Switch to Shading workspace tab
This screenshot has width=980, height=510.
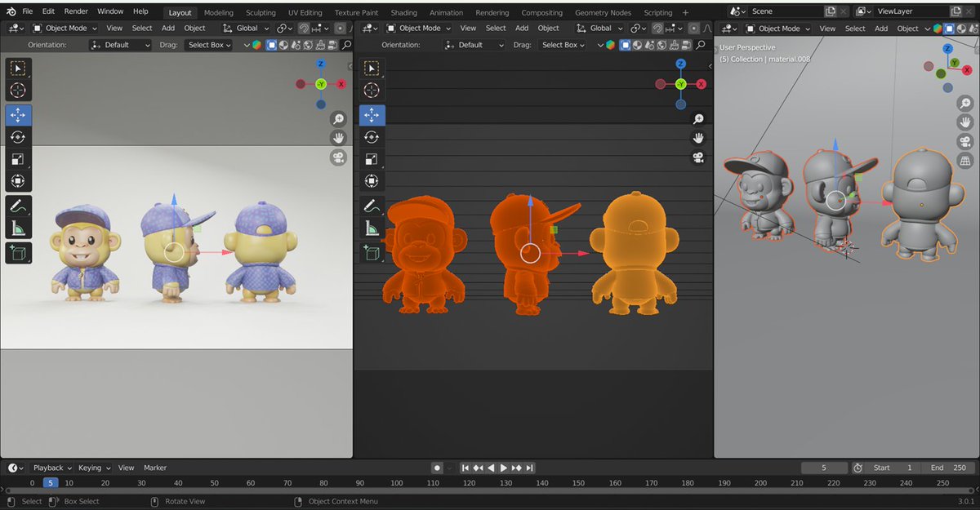403,12
